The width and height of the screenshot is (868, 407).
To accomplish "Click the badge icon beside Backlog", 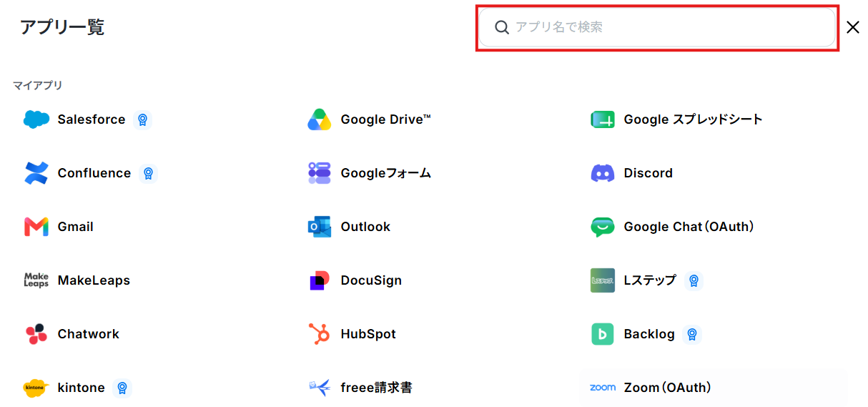I will tap(691, 334).
